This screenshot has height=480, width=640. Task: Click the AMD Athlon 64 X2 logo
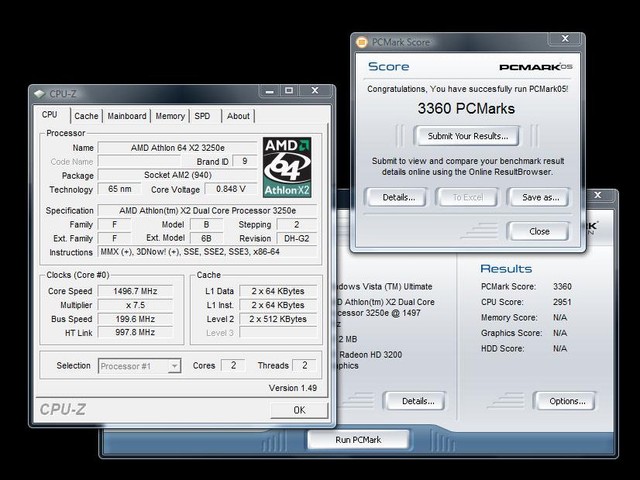coord(287,167)
